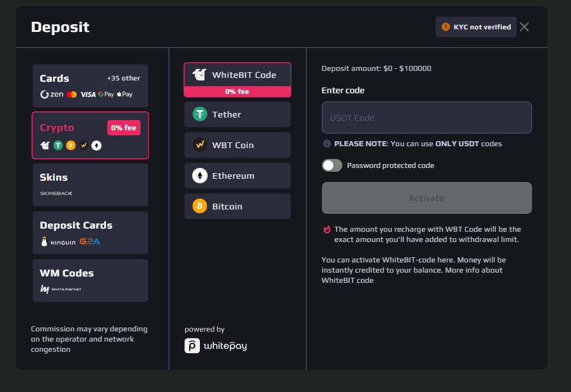Click the WhiteBIT logo icon in WhiteBIT Code
Screen dimensions: 571x392
click(x=199, y=75)
